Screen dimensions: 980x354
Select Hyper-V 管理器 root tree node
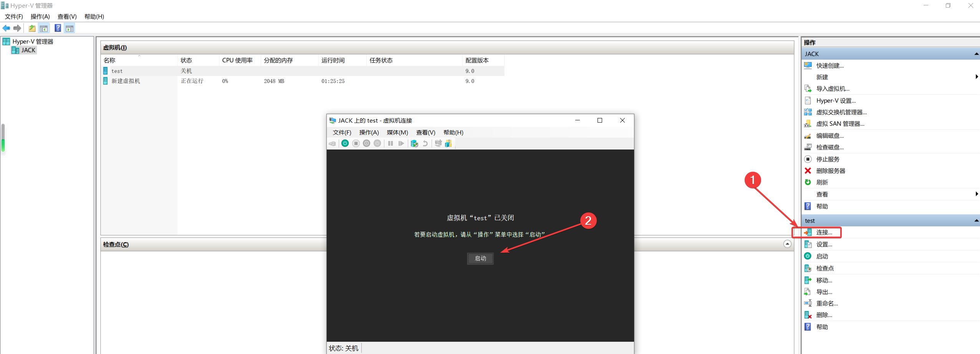pyautogui.click(x=33, y=42)
